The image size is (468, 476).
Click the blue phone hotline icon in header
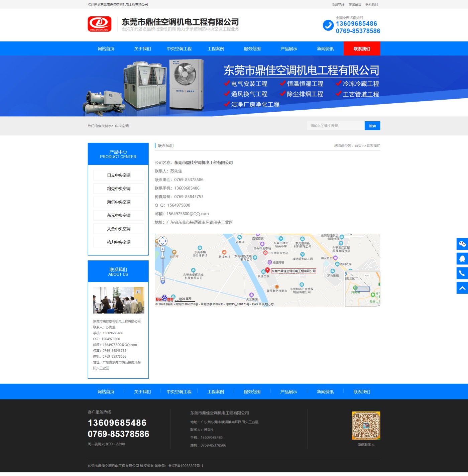point(328,25)
